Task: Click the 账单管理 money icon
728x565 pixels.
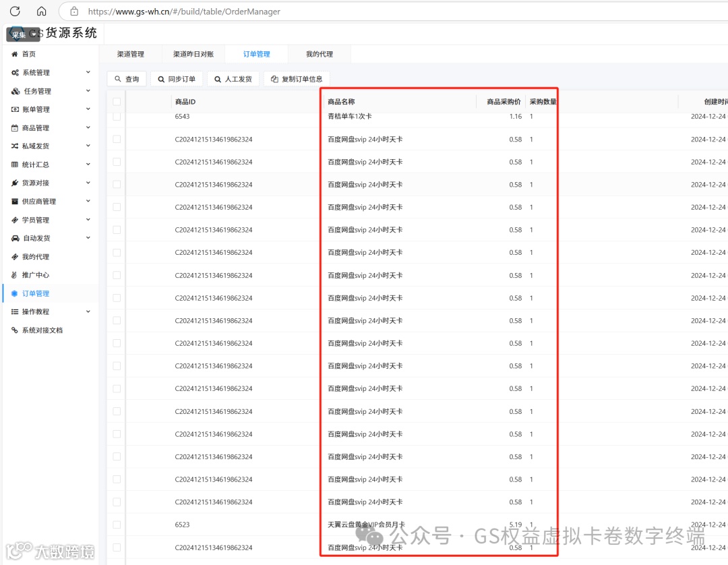Action: [x=15, y=109]
